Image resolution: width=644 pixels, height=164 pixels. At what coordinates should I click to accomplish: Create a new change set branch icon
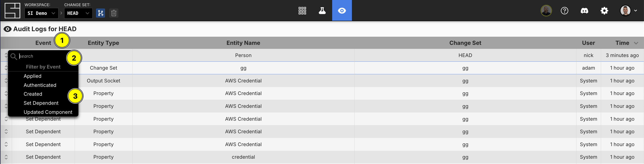coord(101,13)
